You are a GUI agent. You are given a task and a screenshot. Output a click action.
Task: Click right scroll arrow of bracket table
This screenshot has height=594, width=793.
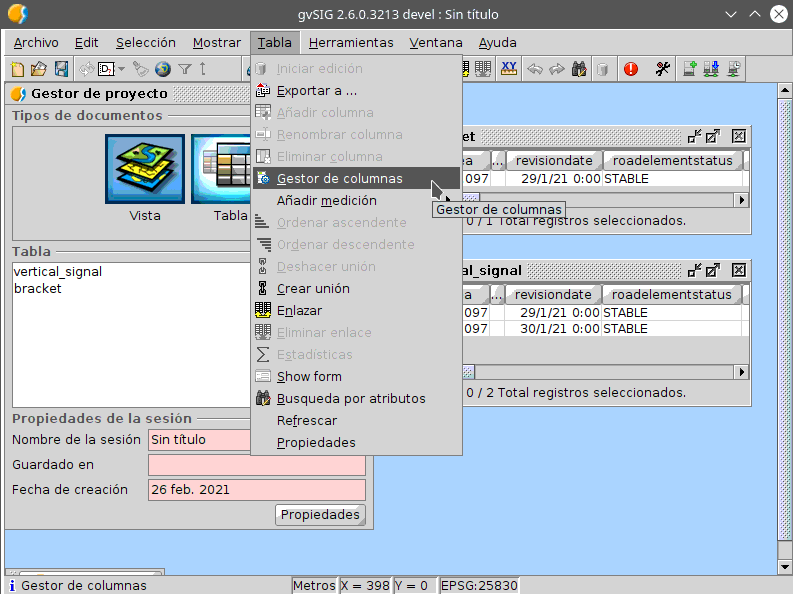pos(741,200)
